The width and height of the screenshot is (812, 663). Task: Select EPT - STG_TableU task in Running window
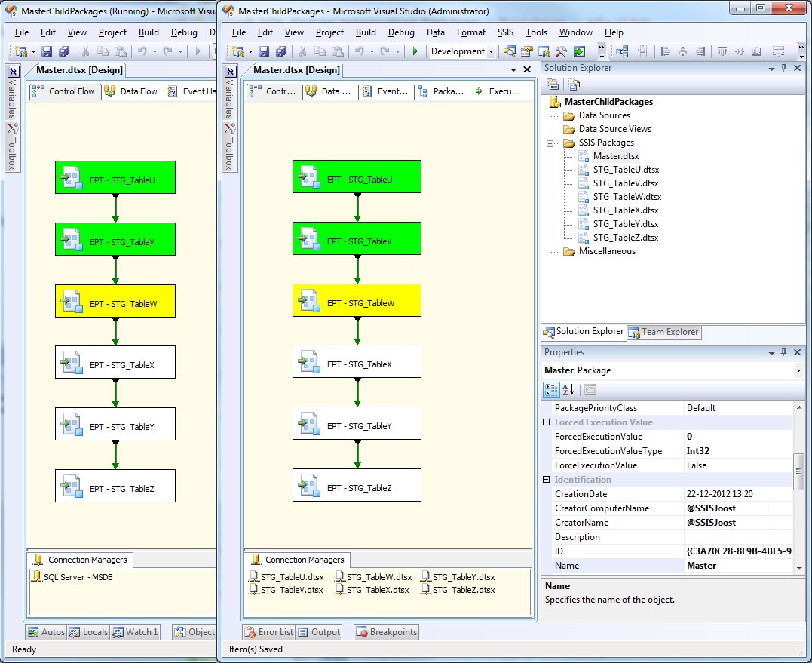pyautogui.click(x=115, y=177)
